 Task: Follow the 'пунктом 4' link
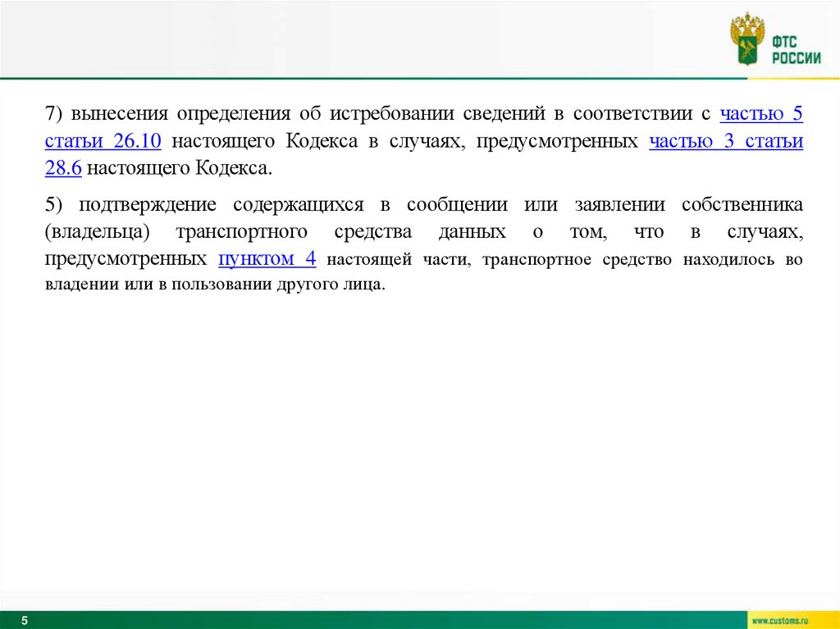pyautogui.click(x=267, y=259)
